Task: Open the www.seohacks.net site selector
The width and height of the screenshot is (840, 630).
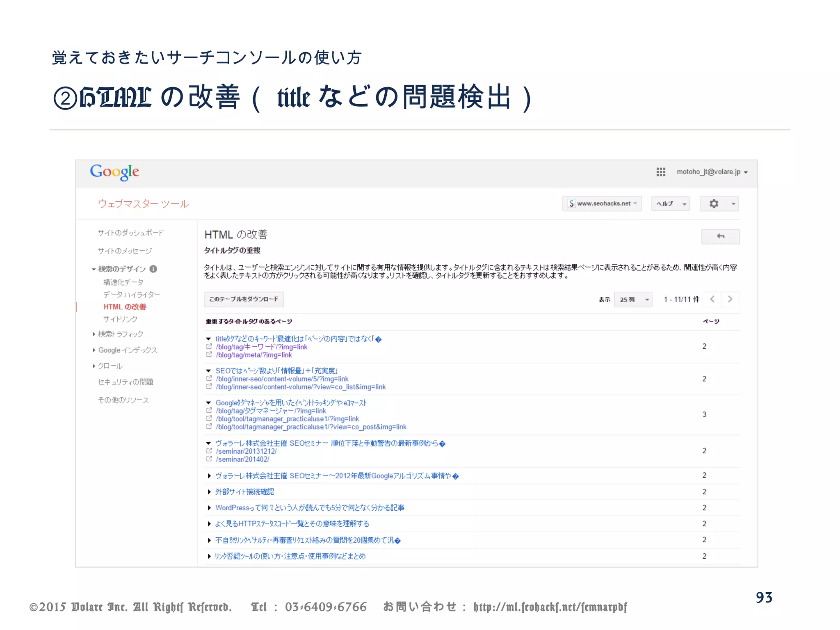Action: pos(602,203)
